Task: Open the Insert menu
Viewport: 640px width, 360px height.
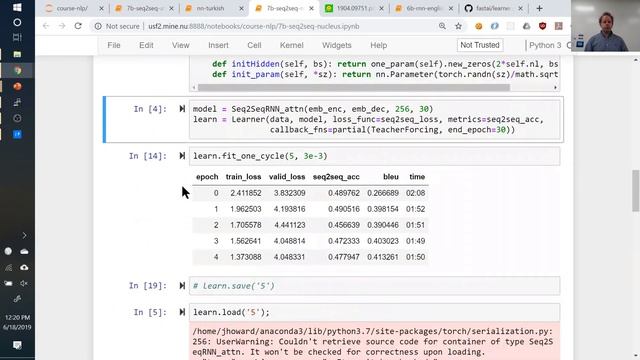Action: [x=218, y=45]
